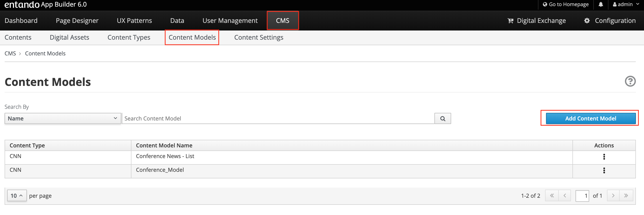Image resolution: width=644 pixels, height=215 pixels.
Task: Expand the Search By Name dropdown
Action: point(63,118)
